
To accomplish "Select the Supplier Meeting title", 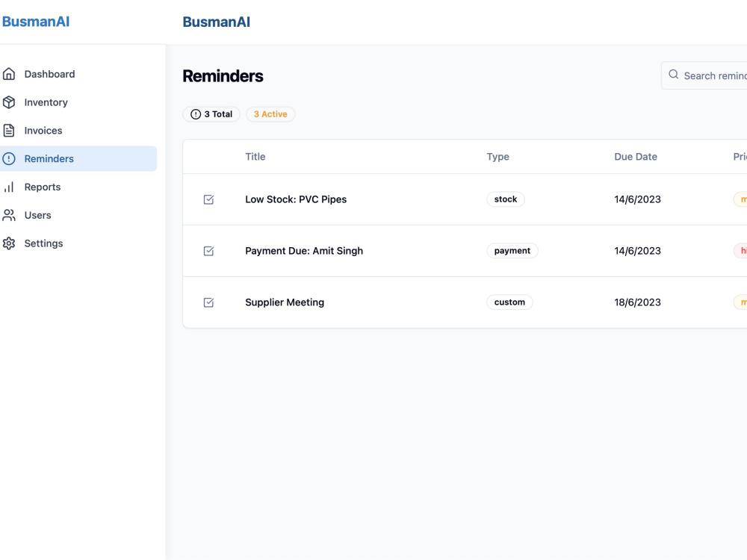I will (x=285, y=302).
